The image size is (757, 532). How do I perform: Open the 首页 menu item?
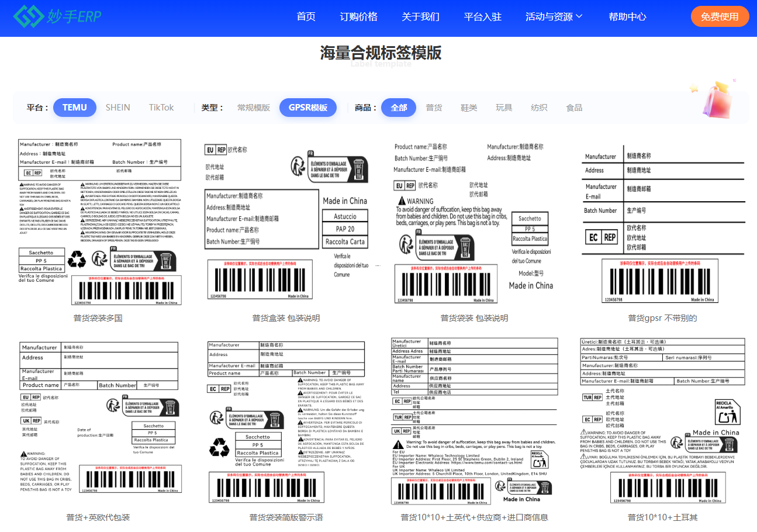point(306,16)
